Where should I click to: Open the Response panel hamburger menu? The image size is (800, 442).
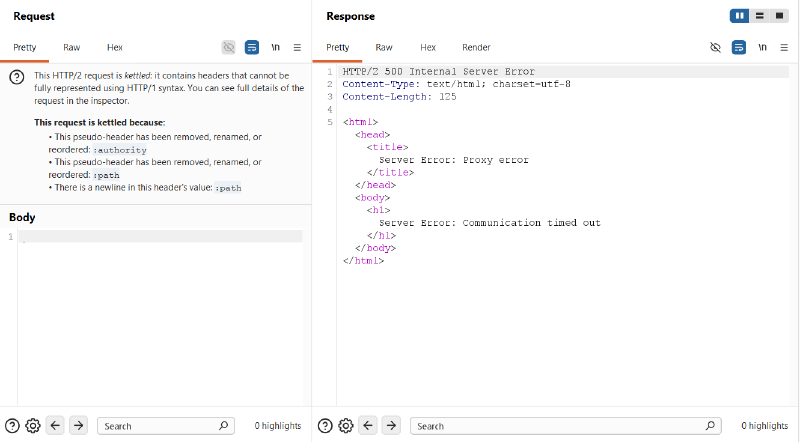(784, 47)
